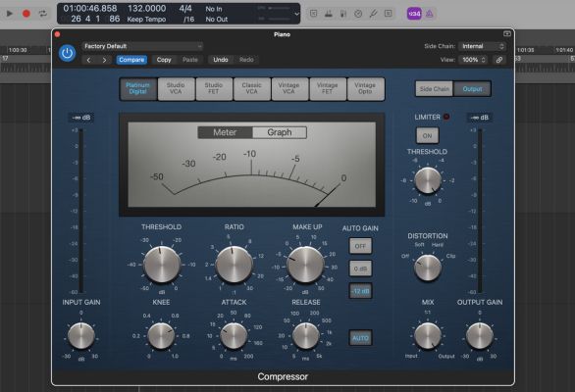
Task: Click the Make Up gain knob
Action: (x=305, y=265)
